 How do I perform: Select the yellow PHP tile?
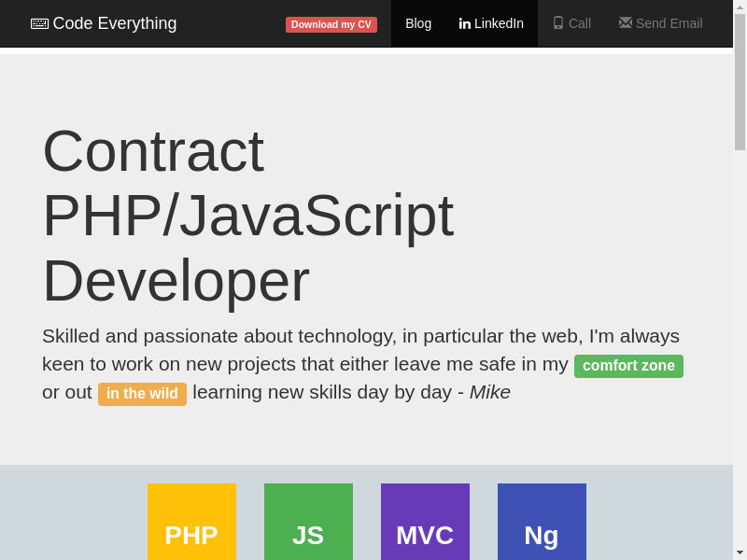point(191,522)
